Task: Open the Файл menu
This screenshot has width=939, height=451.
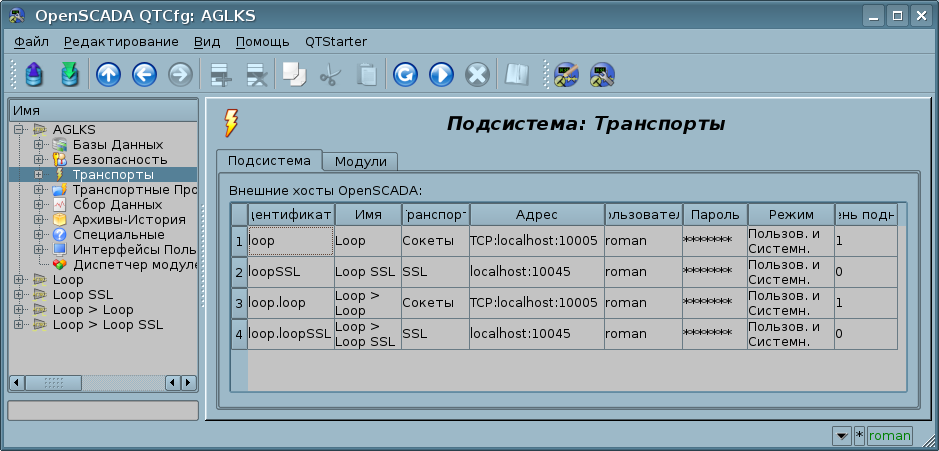Action: pyautogui.click(x=32, y=42)
